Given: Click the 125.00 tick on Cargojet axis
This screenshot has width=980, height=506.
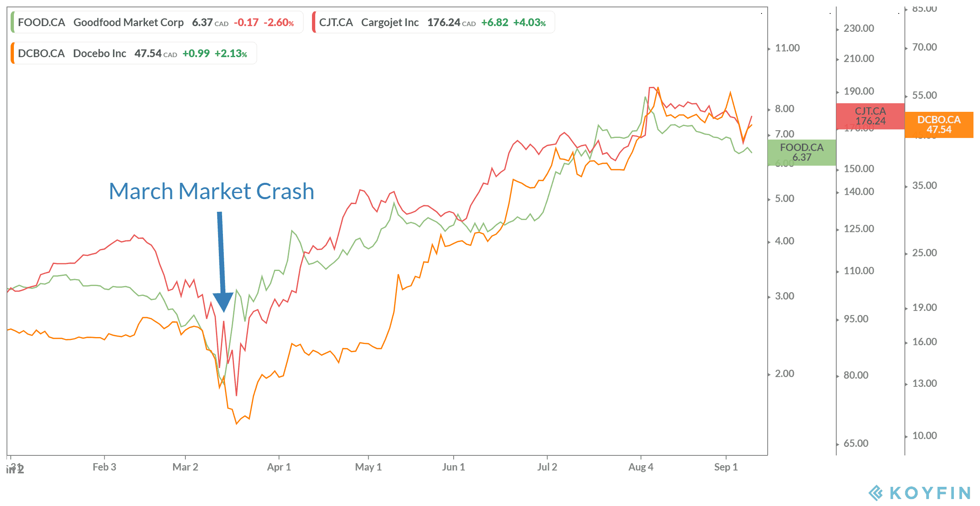Looking at the screenshot, I should tap(859, 229).
